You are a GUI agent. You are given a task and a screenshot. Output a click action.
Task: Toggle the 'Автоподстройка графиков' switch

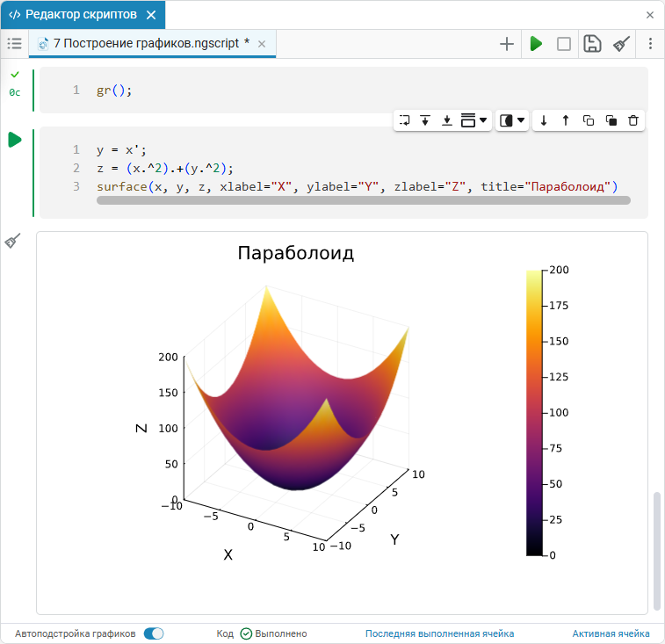pos(154,633)
